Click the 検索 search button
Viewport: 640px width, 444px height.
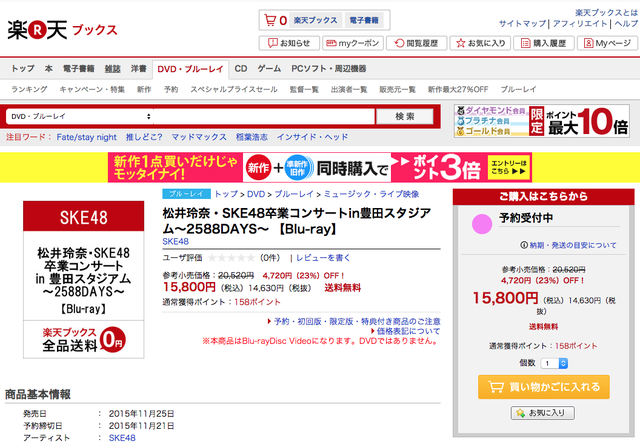[404, 116]
